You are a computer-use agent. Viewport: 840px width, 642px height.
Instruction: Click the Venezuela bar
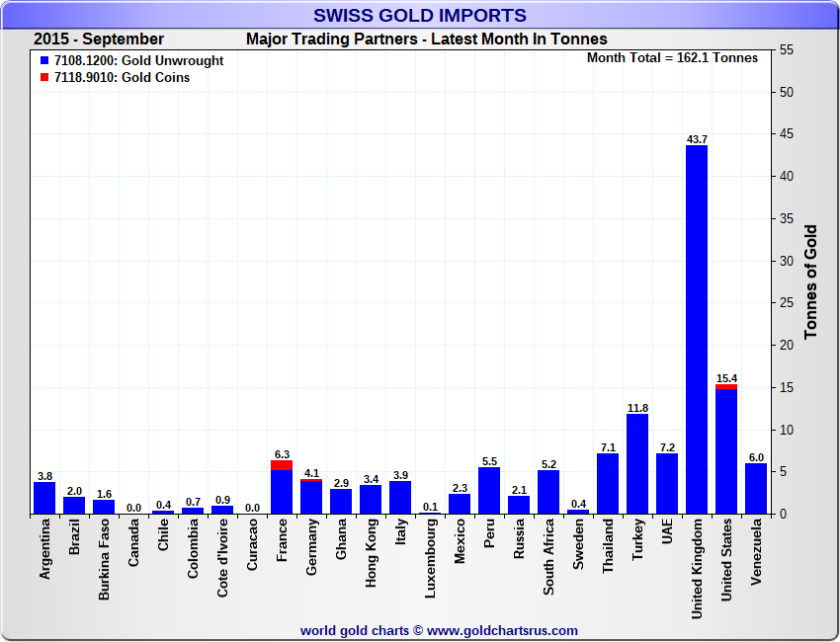pos(756,489)
